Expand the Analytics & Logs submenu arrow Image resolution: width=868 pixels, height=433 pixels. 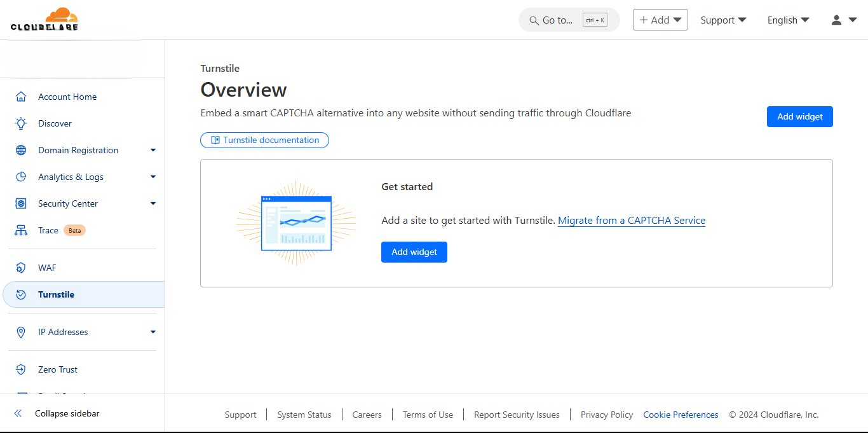tap(153, 177)
